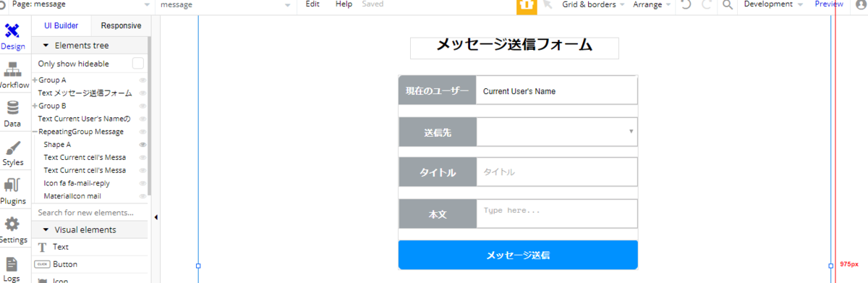Viewport: 868px width, 283px height.
Task: Open the message element picker dropdown
Action: (x=226, y=4)
